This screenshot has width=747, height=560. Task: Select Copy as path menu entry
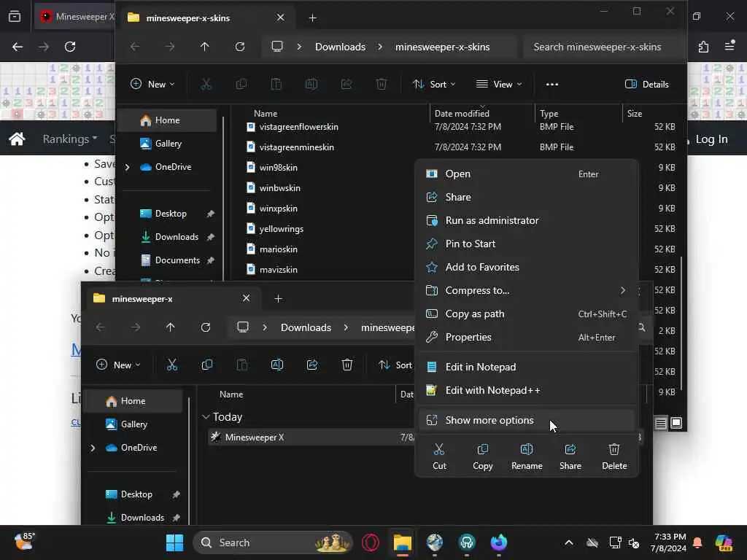pyautogui.click(x=527, y=314)
